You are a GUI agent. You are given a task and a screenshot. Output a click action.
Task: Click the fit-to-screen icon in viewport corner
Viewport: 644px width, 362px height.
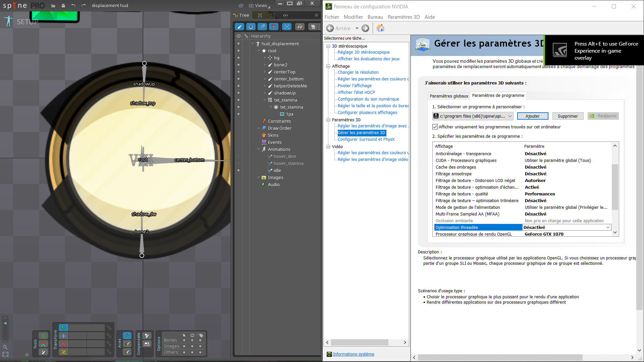tap(5, 354)
